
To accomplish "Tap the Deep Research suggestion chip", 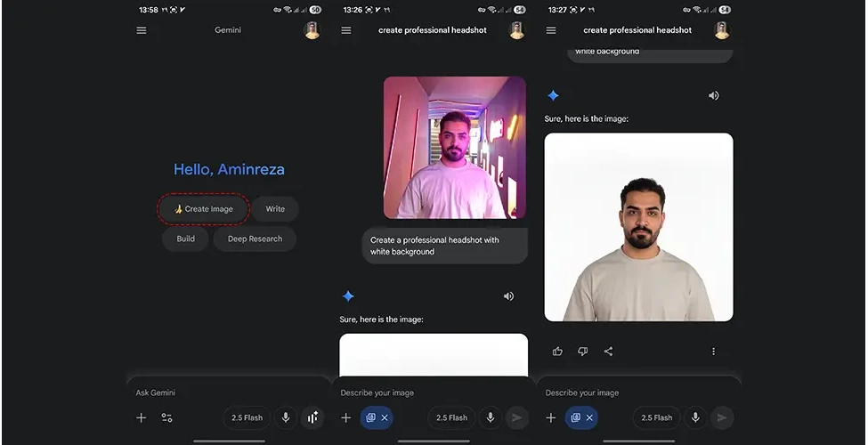I will 256,239.
